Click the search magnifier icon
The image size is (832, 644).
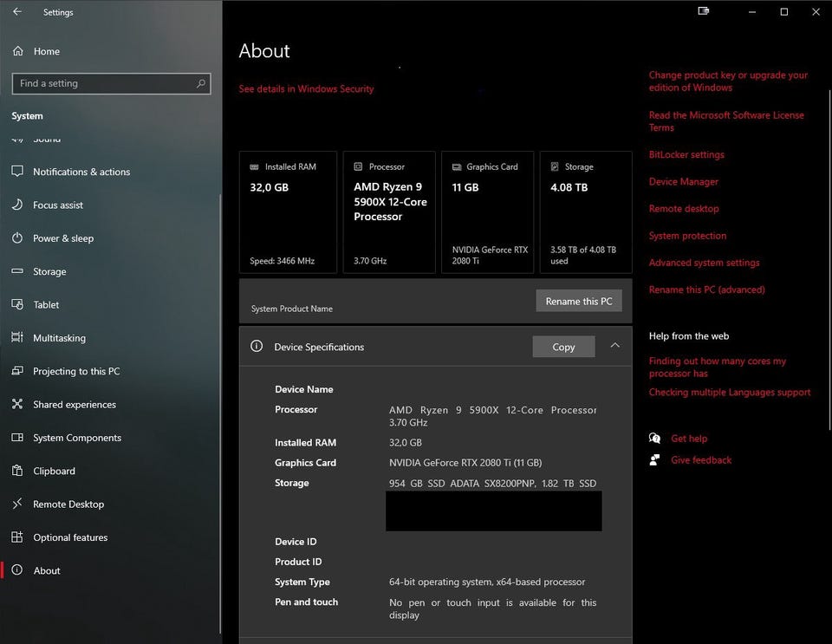201,83
